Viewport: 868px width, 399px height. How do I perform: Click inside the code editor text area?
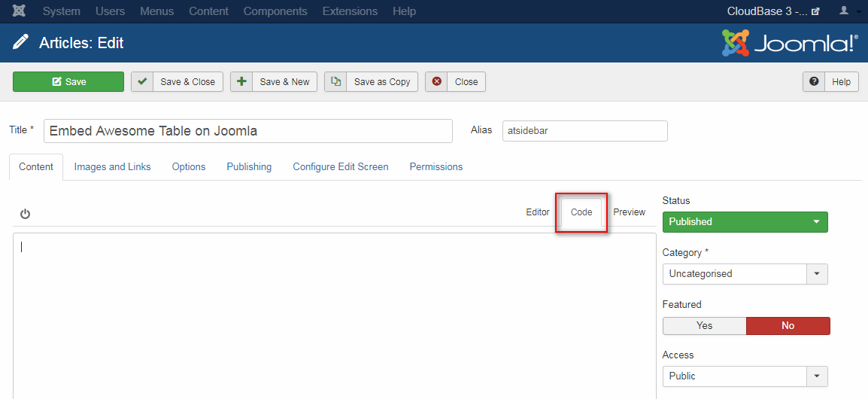pos(335,316)
